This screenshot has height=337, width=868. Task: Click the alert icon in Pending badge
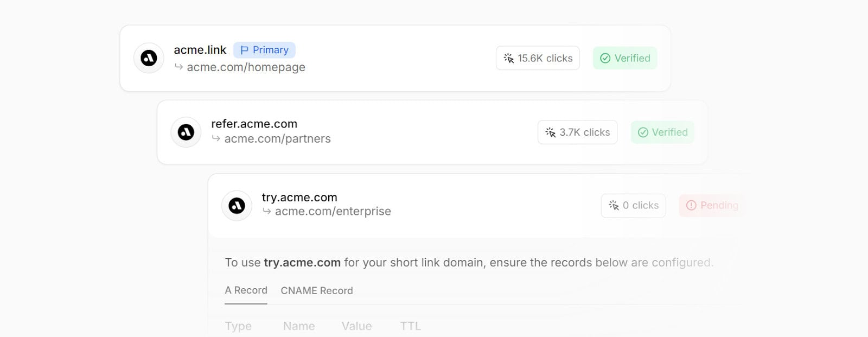[x=691, y=205]
